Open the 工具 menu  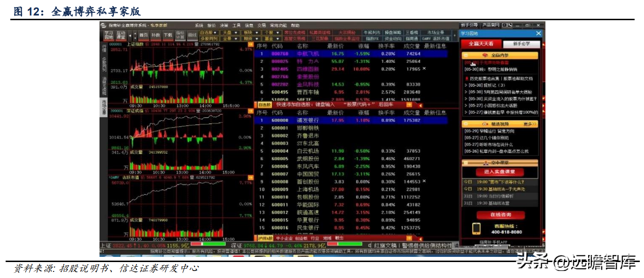click(237, 25)
